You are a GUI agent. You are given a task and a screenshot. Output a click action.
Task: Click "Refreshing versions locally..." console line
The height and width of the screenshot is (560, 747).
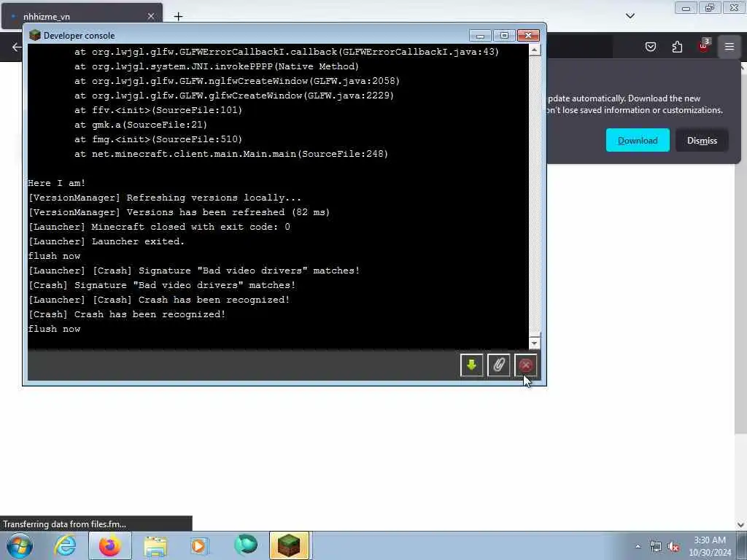[x=164, y=198]
